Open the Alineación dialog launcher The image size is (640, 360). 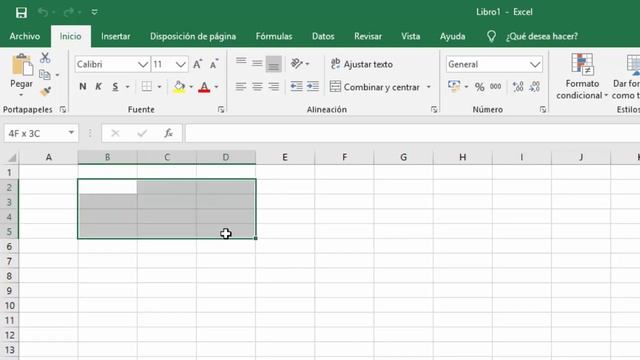434,109
